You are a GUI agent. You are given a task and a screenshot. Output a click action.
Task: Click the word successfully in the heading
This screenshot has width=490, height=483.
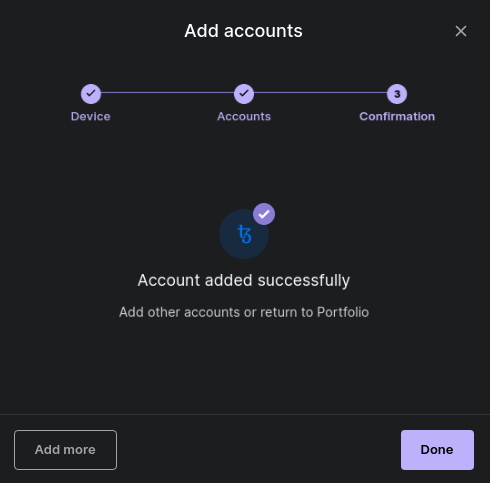pos(304,280)
